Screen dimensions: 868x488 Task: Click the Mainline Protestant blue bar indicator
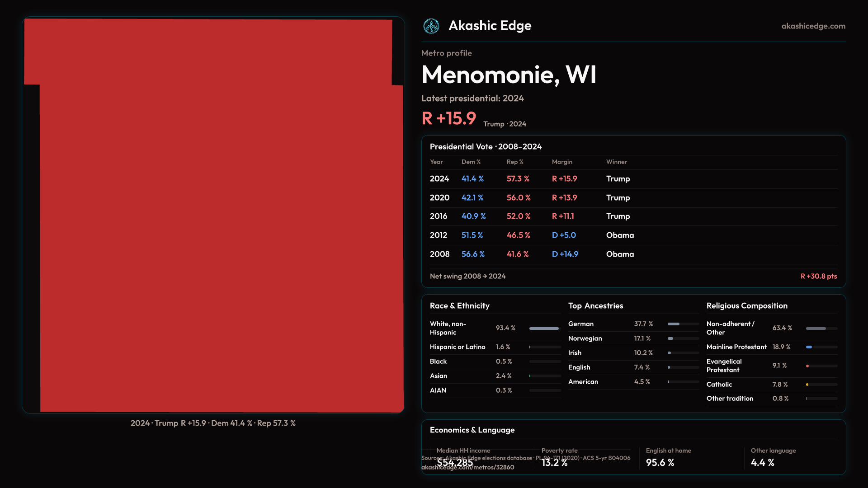click(809, 347)
